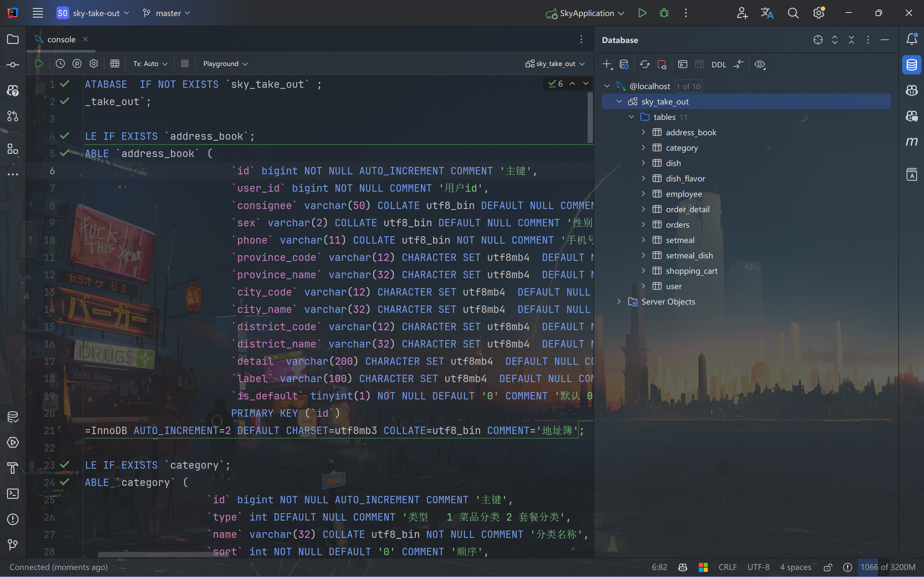The width and height of the screenshot is (924, 577).
Task: Execute the SQL query with the green run arrow
Action: coord(39,64)
